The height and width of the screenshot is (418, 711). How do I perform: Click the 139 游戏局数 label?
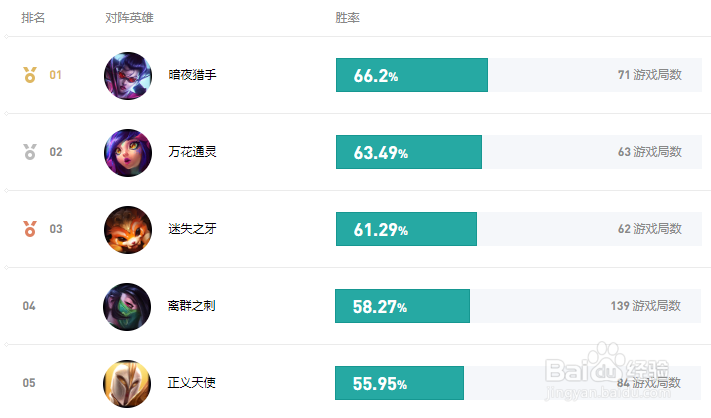646,306
